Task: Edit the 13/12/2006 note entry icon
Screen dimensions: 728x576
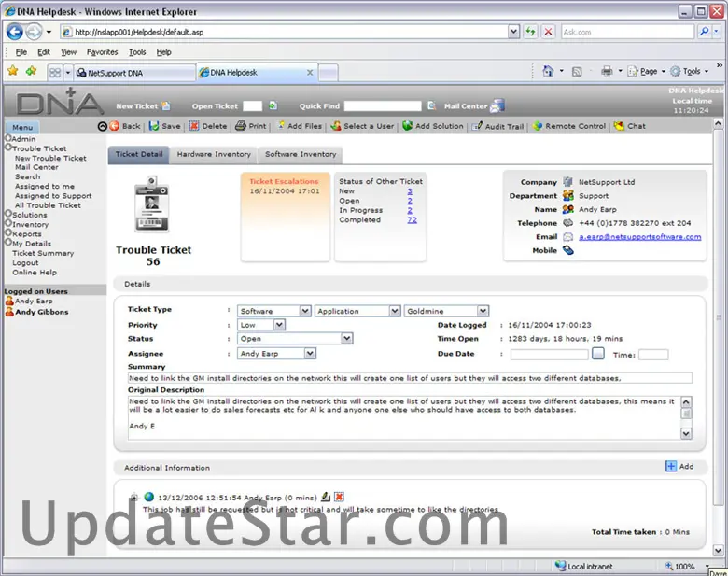Action: pos(326,497)
